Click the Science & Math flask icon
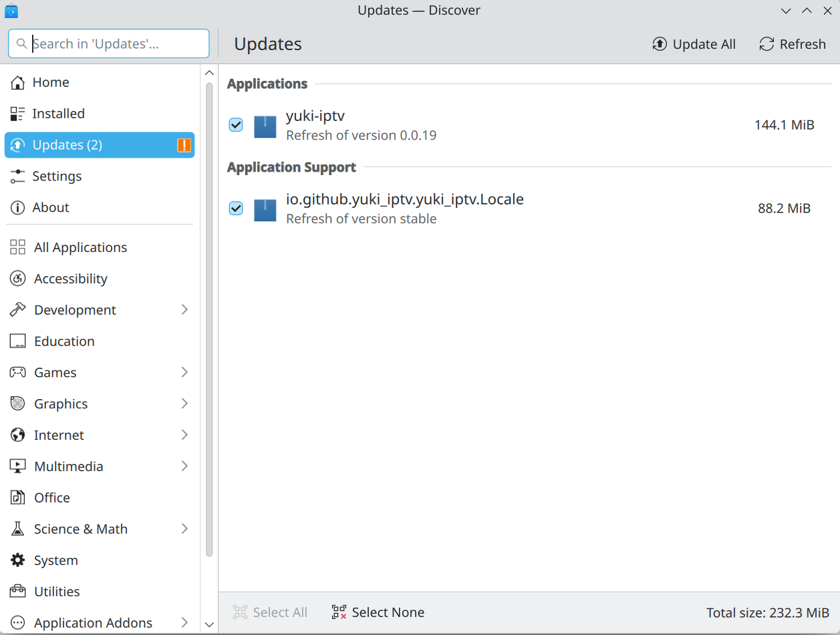 coord(18,529)
